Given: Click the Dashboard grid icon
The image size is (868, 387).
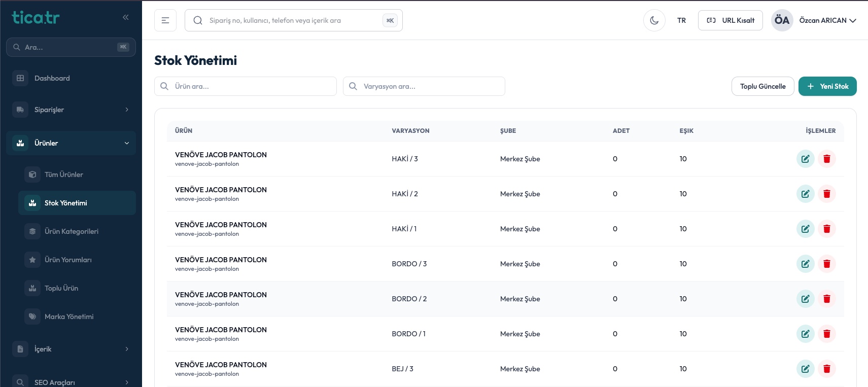Looking at the screenshot, I should pyautogui.click(x=20, y=78).
